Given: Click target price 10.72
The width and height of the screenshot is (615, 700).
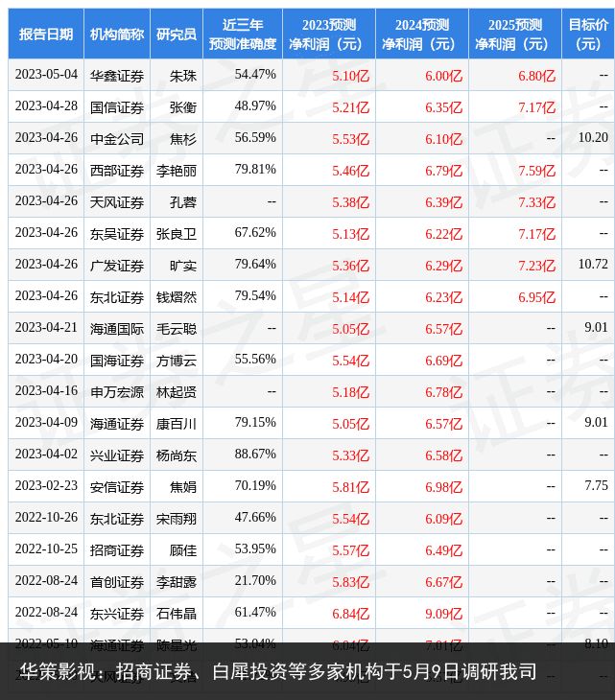Looking at the screenshot, I should (593, 265).
